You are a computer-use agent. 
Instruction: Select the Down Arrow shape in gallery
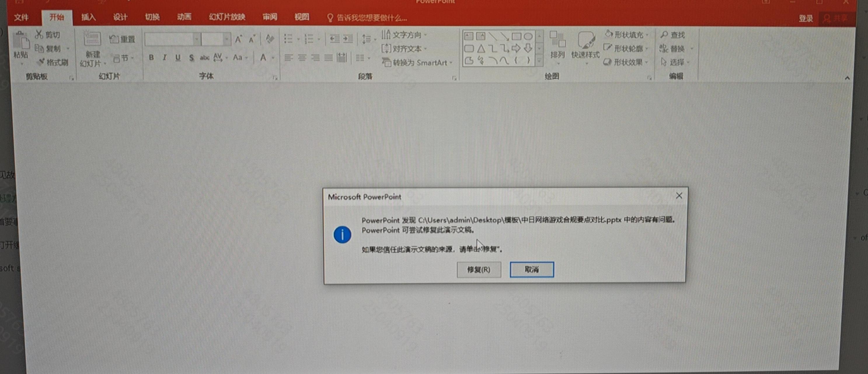(528, 48)
